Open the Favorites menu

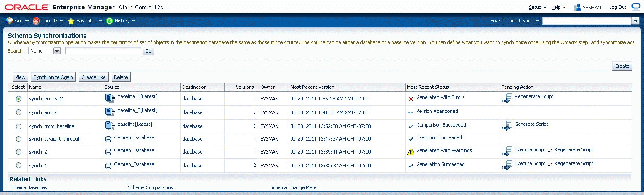(x=89, y=21)
